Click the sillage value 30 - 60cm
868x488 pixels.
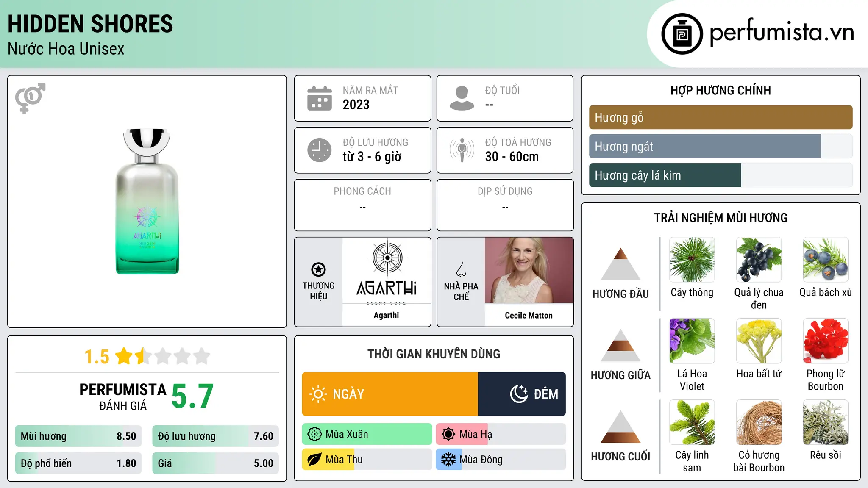coord(512,157)
